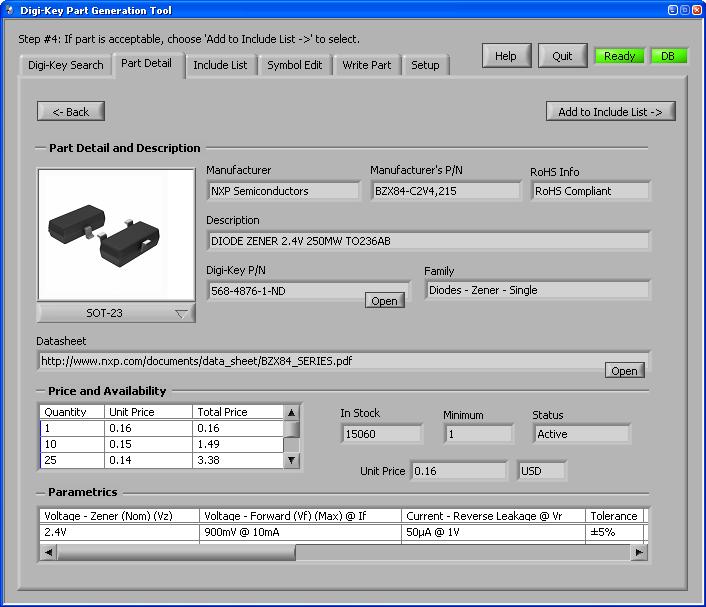
Task: Click the parametrics scroll-left arrow
Action: [x=49, y=552]
